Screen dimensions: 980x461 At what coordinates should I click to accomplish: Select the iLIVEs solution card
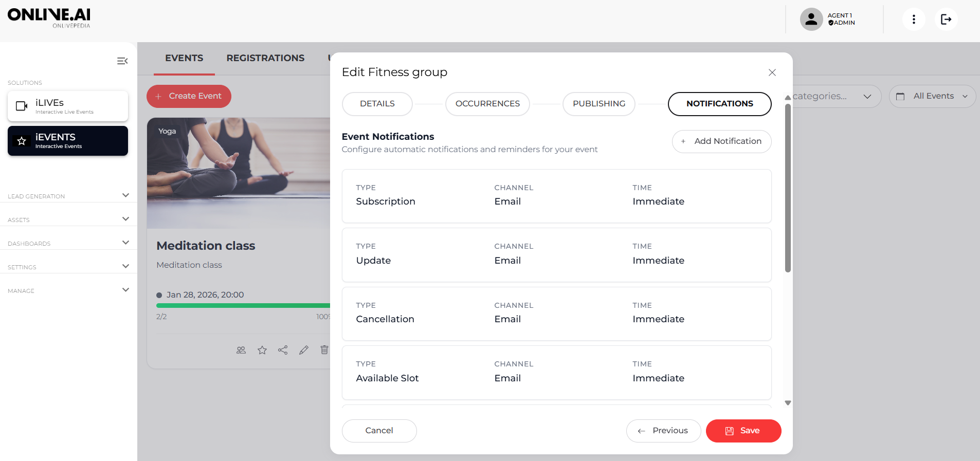coord(68,106)
